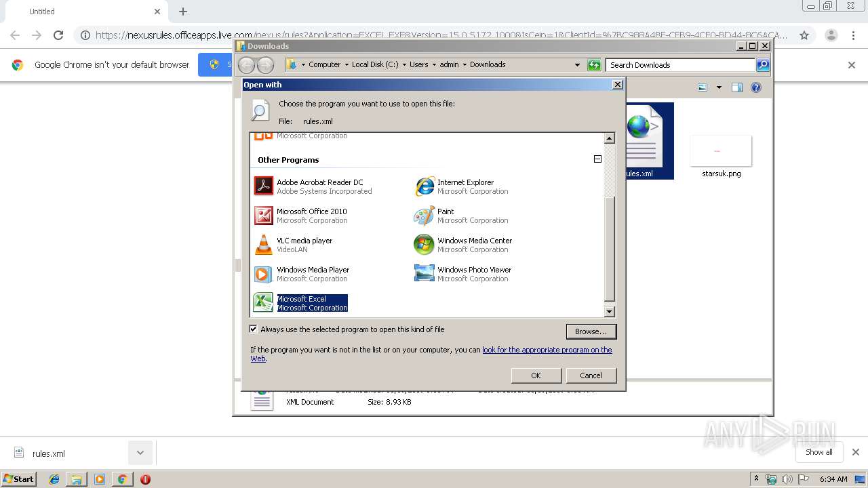Viewport: 868px width, 488px height.
Task: Reload the Chrome page
Action: click(x=58, y=35)
